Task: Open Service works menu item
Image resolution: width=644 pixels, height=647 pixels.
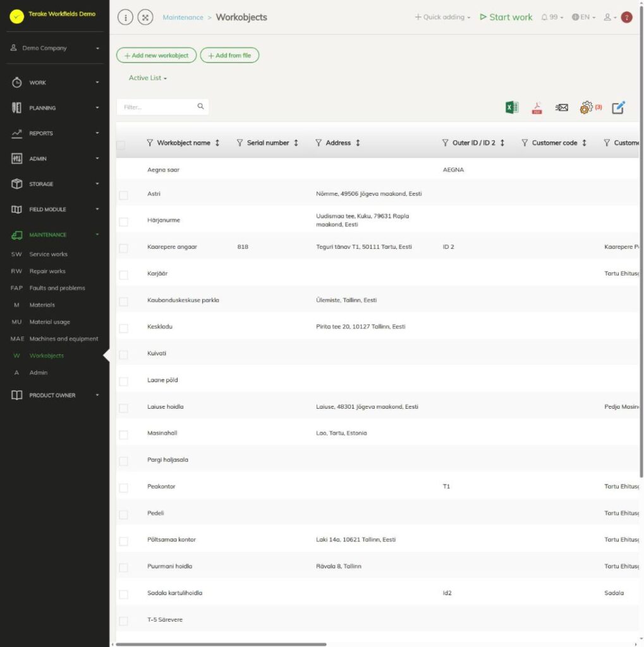Action: pyautogui.click(x=48, y=254)
